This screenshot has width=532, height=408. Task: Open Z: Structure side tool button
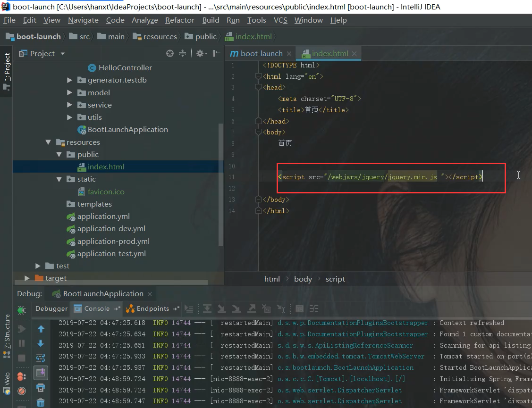(x=7, y=336)
